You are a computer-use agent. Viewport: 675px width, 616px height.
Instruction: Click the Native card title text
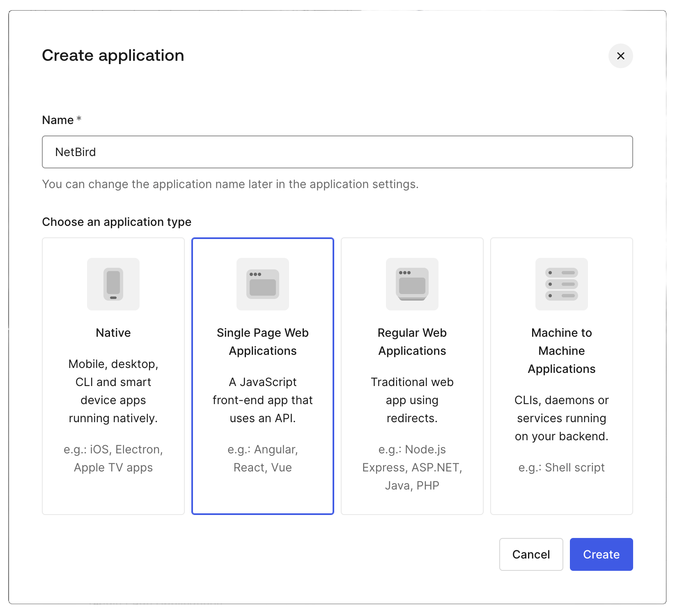click(x=113, y=333)
